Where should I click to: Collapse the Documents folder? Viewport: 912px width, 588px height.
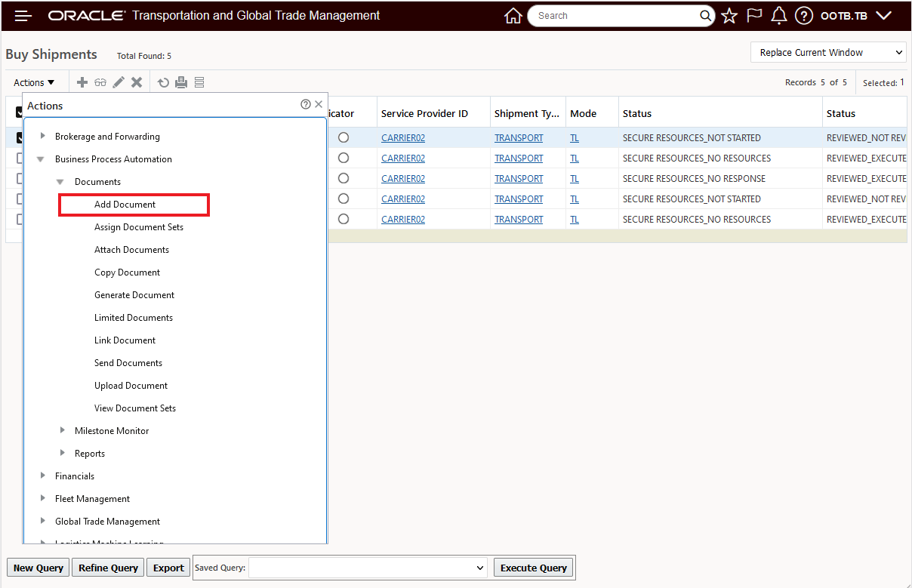click(x=60, y=182)
